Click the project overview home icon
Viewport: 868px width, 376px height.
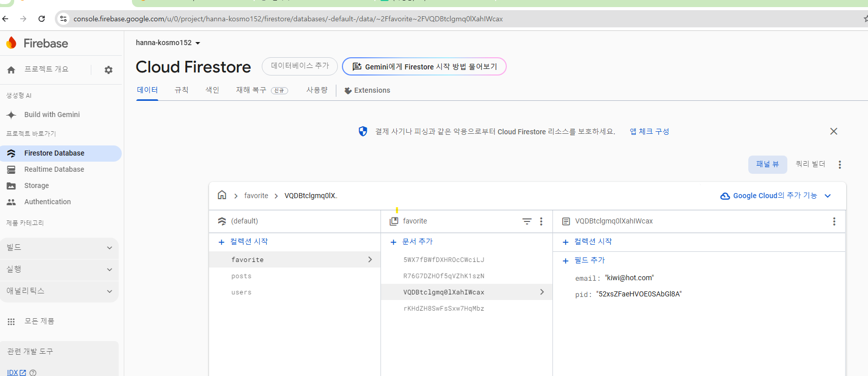click(11, 70)
